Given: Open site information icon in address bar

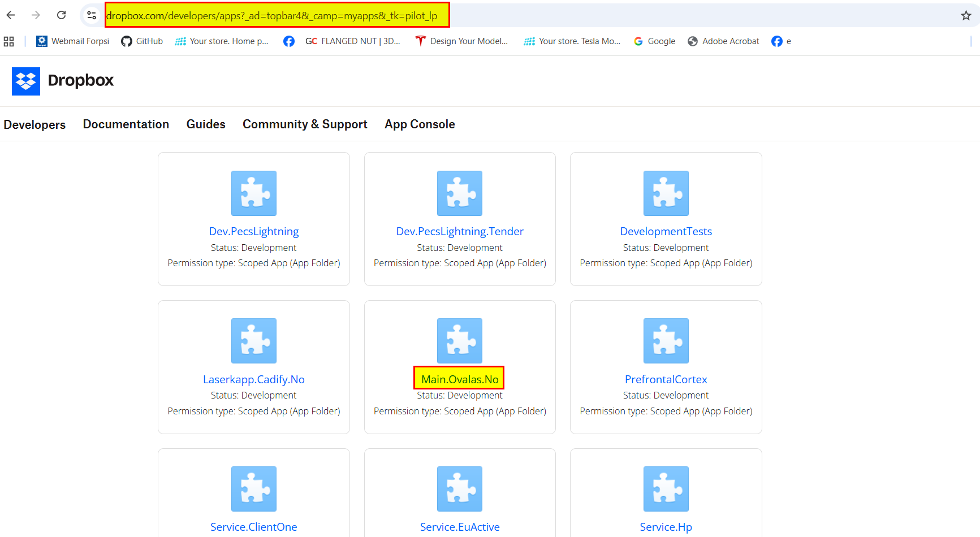Looking at the screenshot, I should [92, 15].
